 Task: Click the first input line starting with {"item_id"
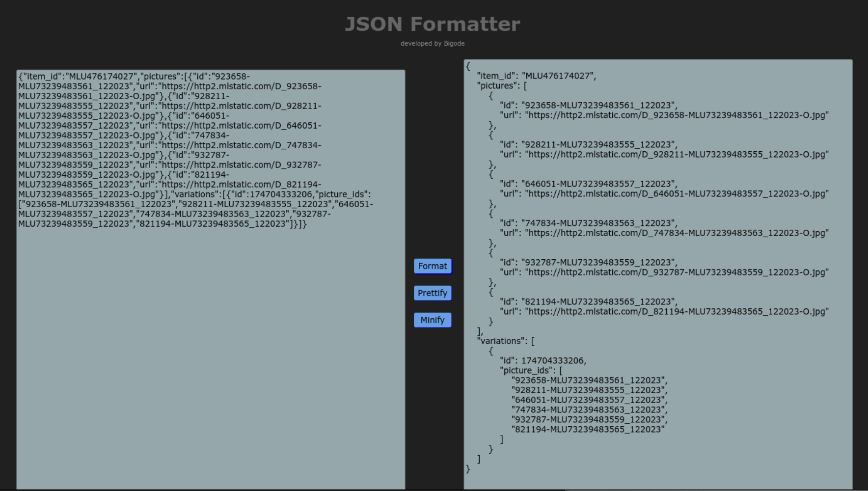[134, 76]
